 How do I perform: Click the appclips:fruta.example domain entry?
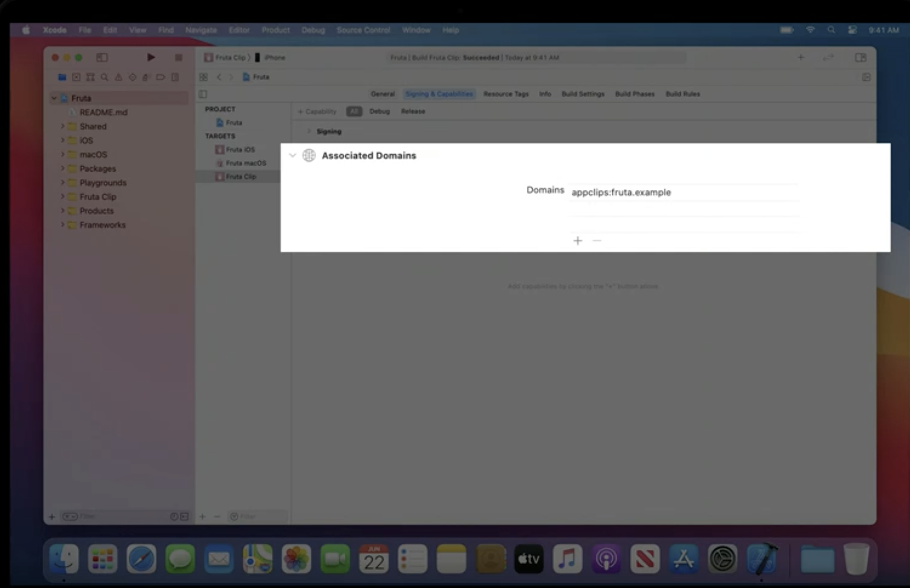coord(621,192)
